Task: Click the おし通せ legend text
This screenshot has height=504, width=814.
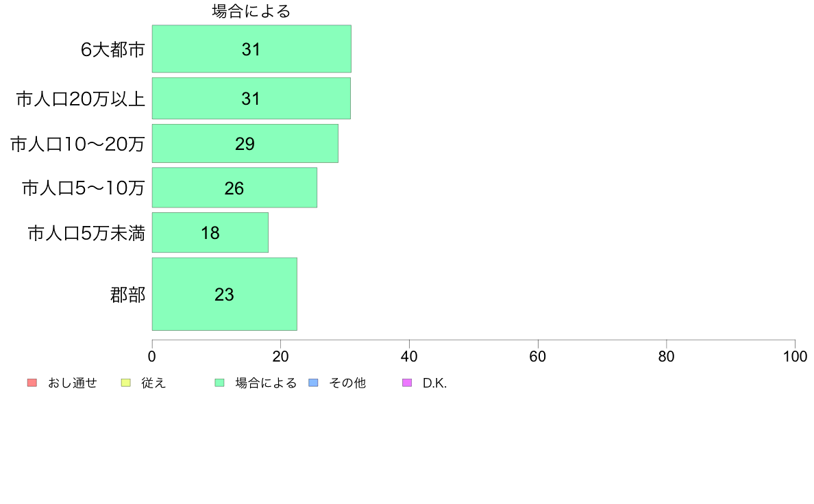Action: point(73,383)
